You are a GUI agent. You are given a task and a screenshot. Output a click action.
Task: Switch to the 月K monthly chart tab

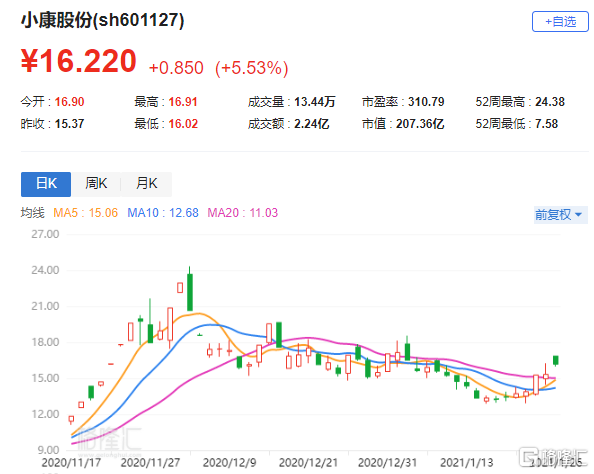(147, 184)
